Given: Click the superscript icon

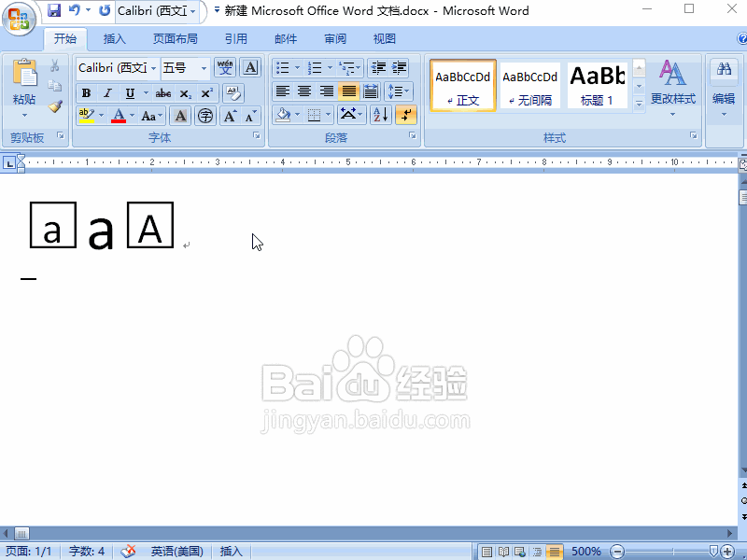Looking at the screenshot, I should click(x=205, y=93).
